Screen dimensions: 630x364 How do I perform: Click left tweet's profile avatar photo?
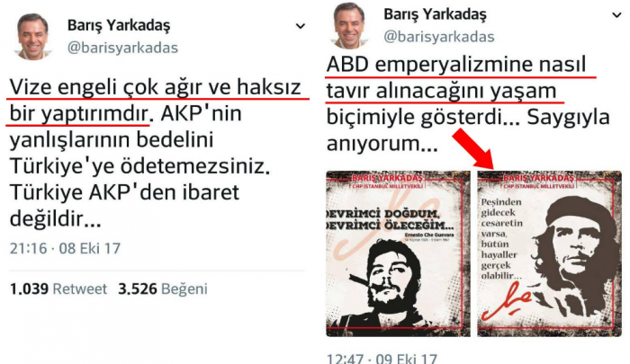pos(32,37)
